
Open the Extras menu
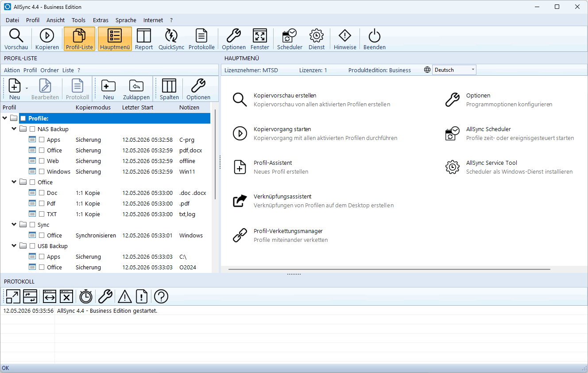tap(101, 20)
